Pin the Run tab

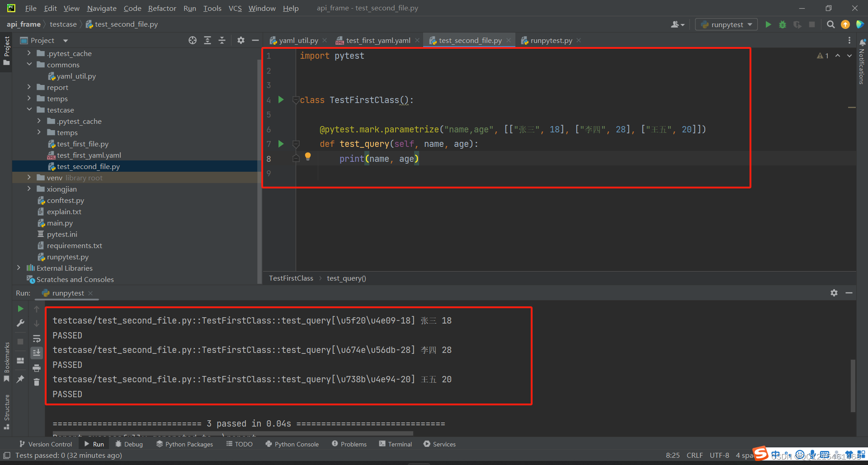click(x=20, y=379)
